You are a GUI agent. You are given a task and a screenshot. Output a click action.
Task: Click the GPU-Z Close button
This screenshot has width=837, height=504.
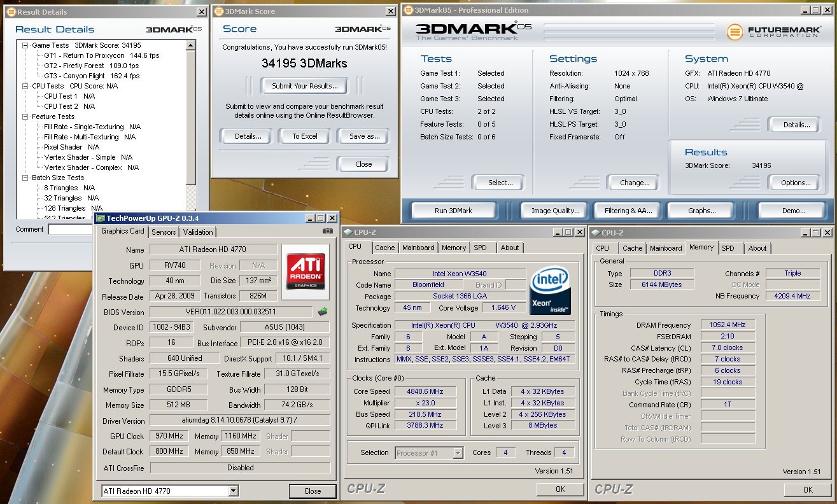(x=313, y=491)
